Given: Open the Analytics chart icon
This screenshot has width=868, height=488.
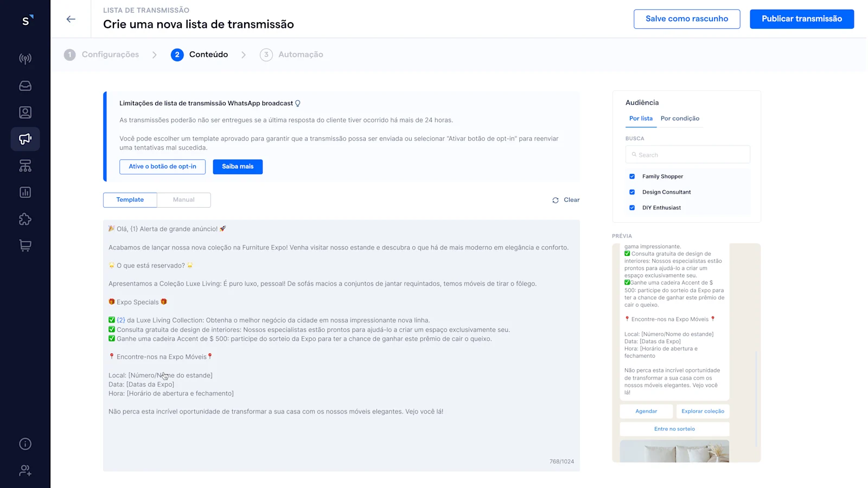Looking at the screenshot, I should pos(25,192).
